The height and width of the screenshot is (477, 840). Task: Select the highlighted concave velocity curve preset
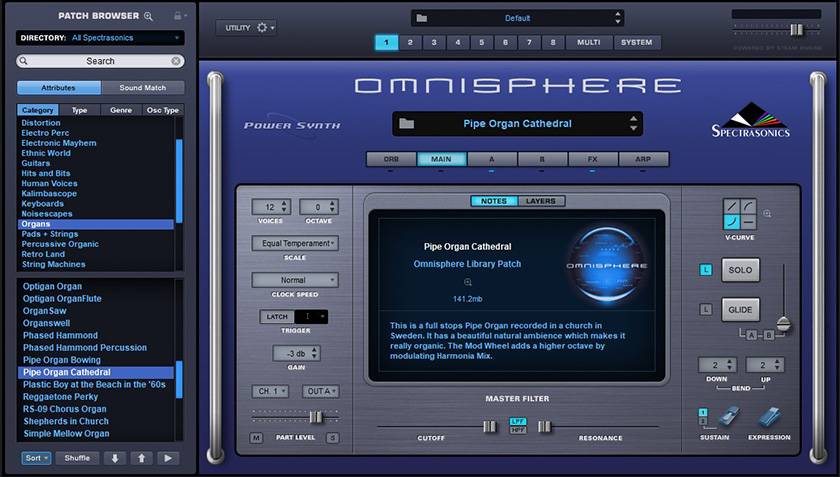[731, 222]
